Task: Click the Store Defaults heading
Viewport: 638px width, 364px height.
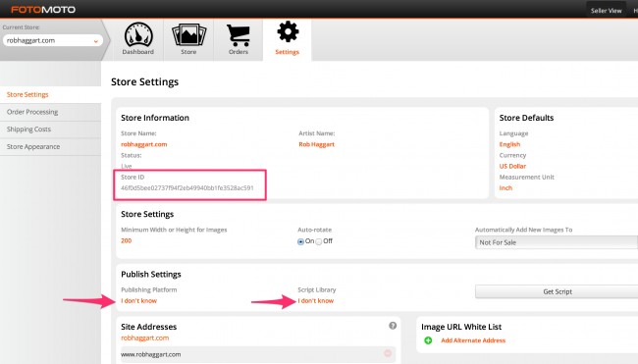Action: pyautogui.click(x=526, y=118)
